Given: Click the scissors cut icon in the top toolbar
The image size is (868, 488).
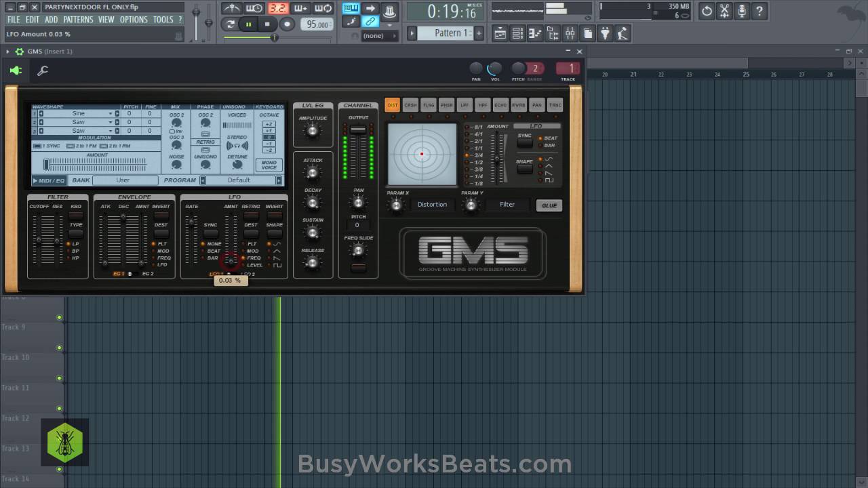Looking at the screenshot, I should point(724,11).
